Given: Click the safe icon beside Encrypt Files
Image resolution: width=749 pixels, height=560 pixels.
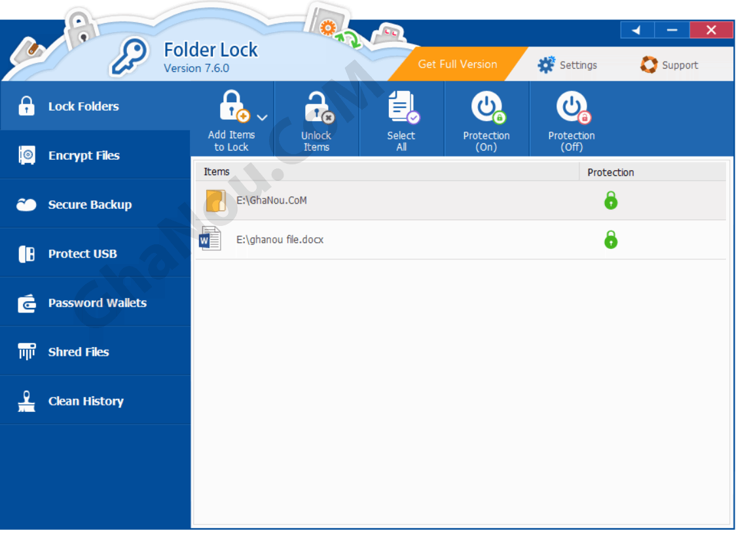Looking at the screenshot, I should pyautogui.click(x=27, y=155).
